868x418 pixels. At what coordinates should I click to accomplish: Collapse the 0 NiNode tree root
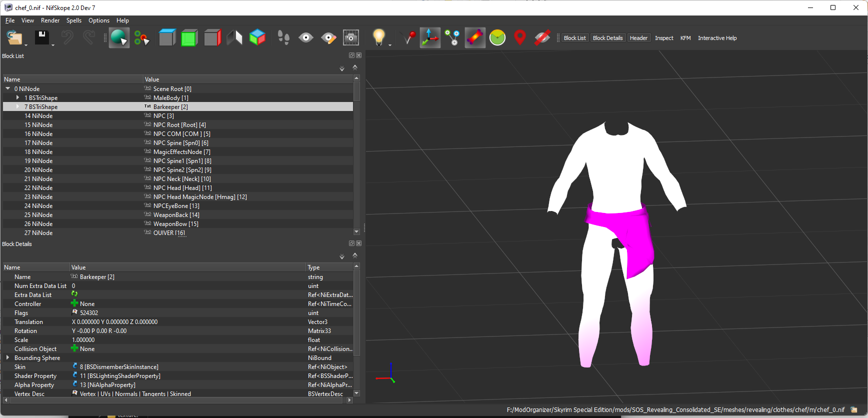tap(8, 88)
